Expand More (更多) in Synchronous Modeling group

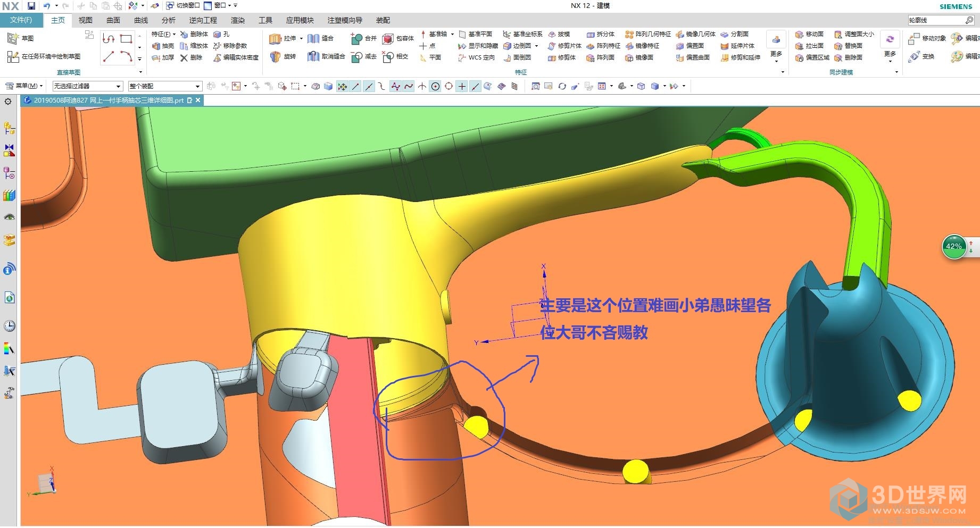pos(890,54)
